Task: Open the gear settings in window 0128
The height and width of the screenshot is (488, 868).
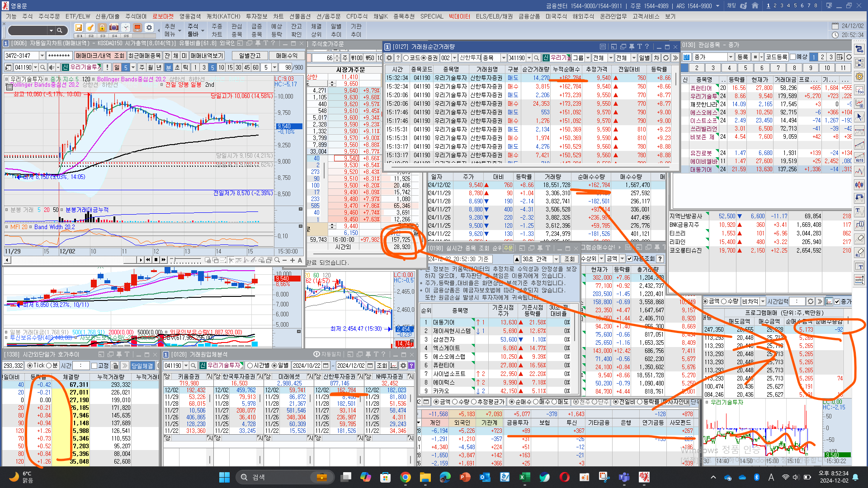Action: 403,366
